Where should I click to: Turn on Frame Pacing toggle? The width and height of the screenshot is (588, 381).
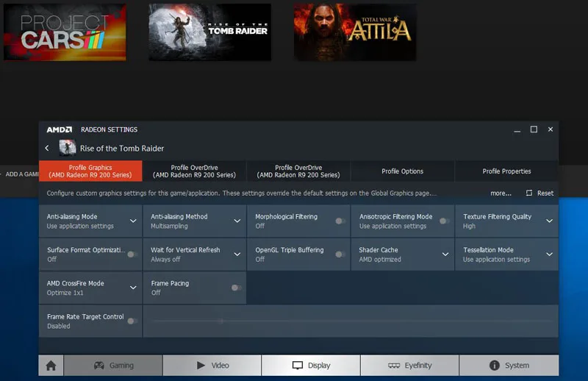click(236, 288)
